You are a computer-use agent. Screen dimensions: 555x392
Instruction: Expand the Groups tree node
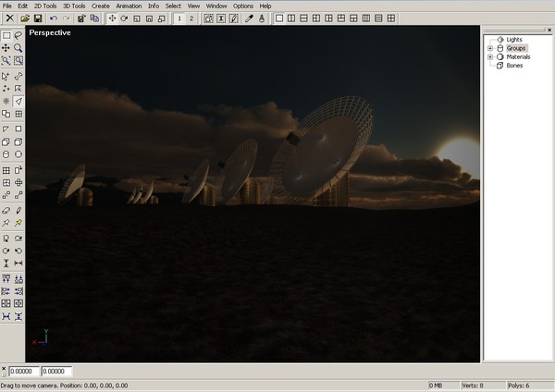point(490,48)
